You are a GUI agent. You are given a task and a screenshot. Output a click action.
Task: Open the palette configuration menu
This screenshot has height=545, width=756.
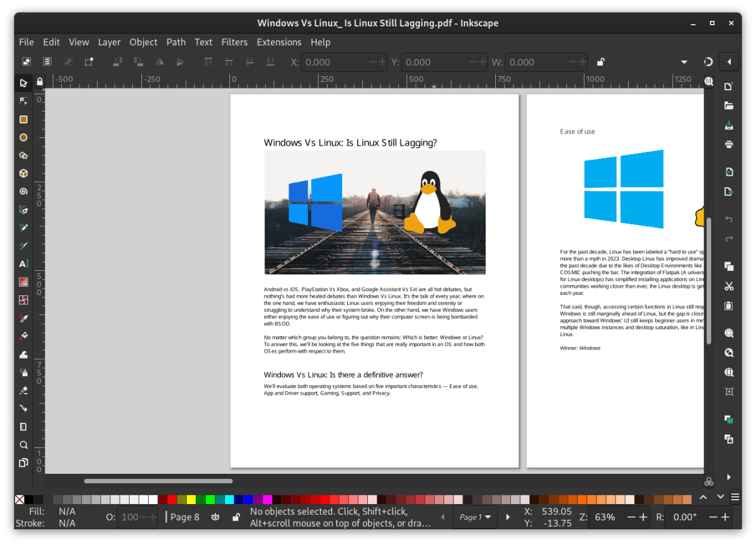click(735, 497)
